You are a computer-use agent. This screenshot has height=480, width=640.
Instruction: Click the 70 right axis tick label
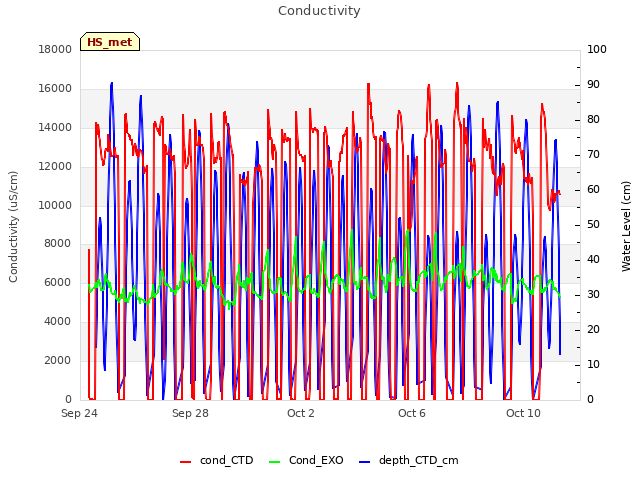click(x=593, y=155)
